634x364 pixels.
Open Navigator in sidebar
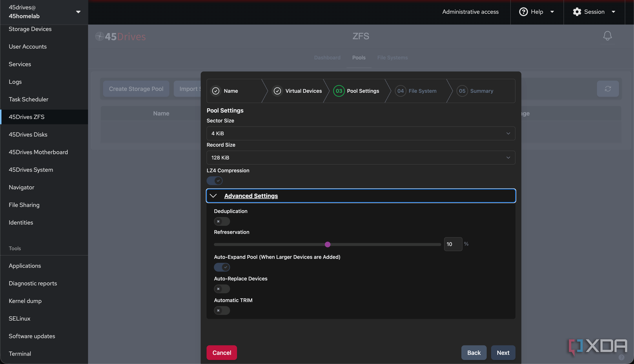pos(44,187)
